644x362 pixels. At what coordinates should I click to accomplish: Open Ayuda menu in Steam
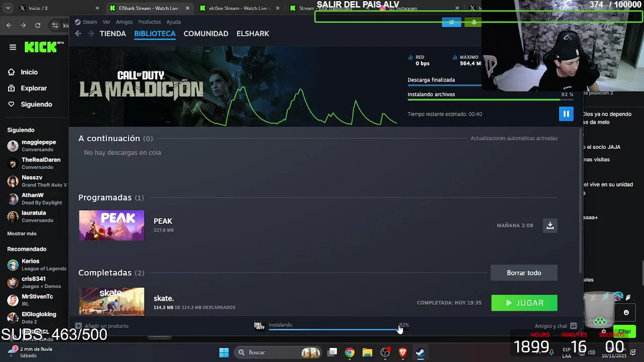174,22
